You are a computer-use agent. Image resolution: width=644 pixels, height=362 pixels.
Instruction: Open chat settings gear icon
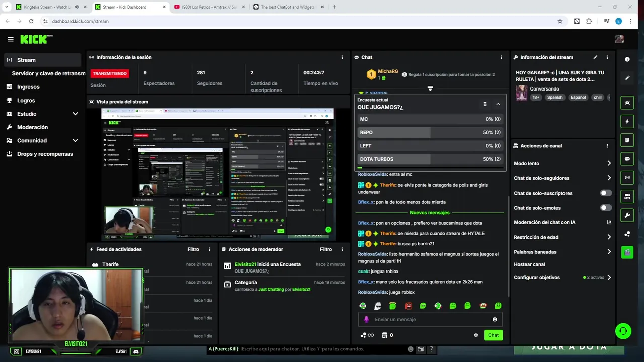pos(476,335)
